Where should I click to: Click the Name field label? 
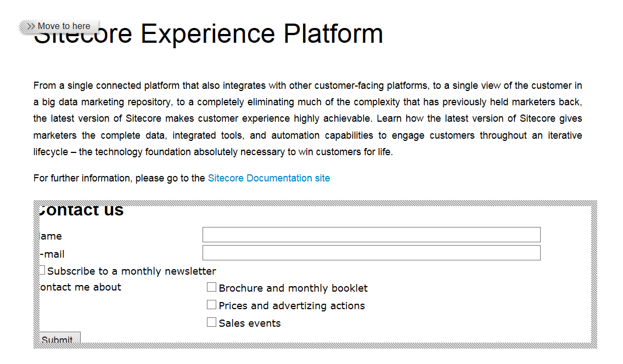(x=52, y=236)
